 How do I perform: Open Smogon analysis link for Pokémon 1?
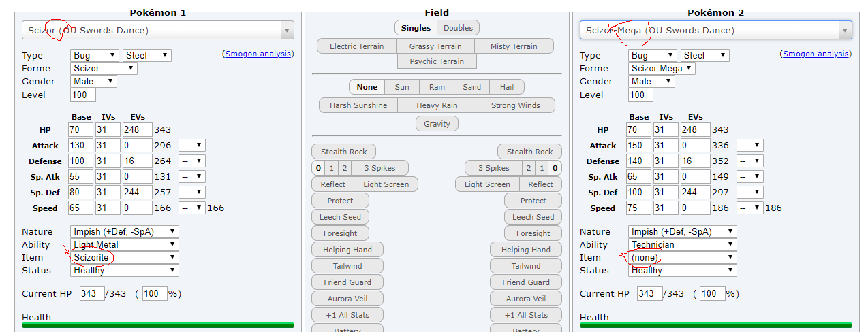pyautogui.click(x=258, y=54)
